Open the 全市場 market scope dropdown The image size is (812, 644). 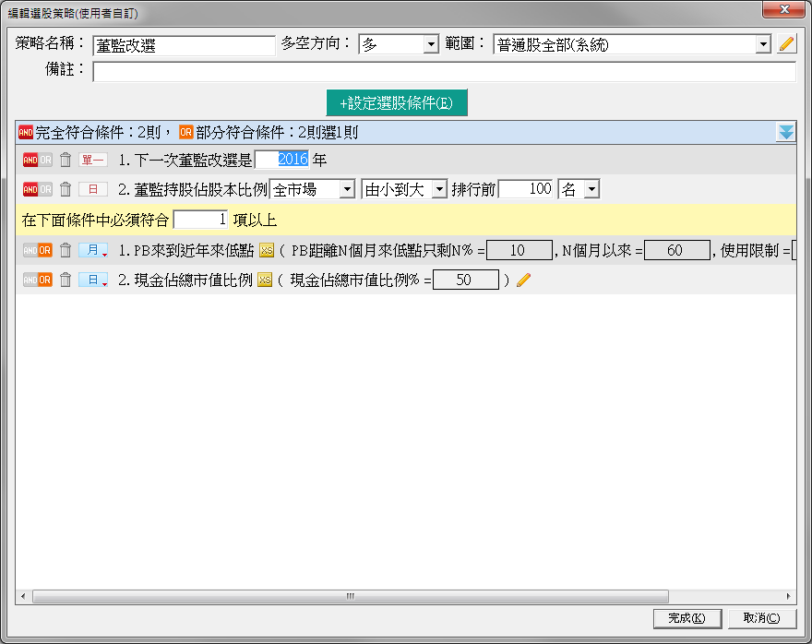(x=346, y=189)
